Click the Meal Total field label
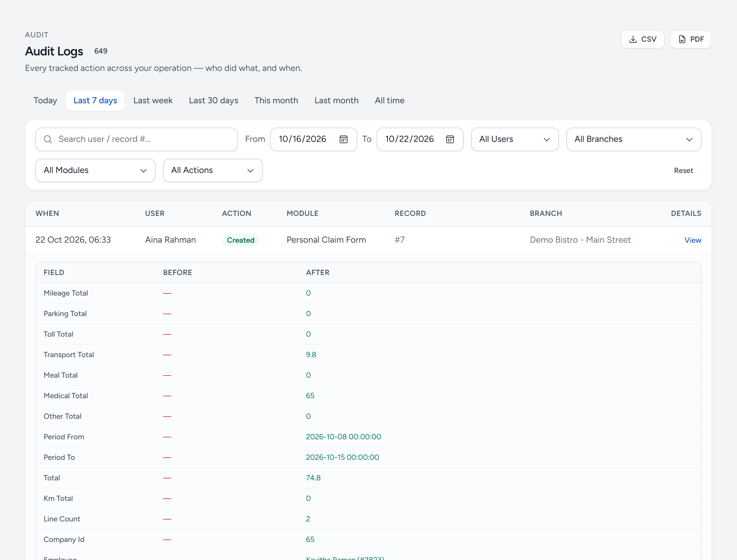The image size is (737, 560). coord(61,375)
